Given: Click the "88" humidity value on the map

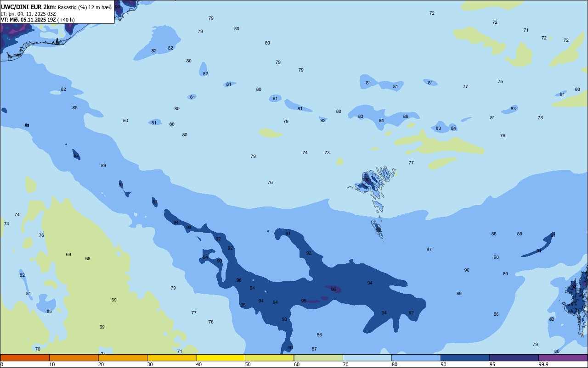Looking at the screenshot, I should coord(494,234).
